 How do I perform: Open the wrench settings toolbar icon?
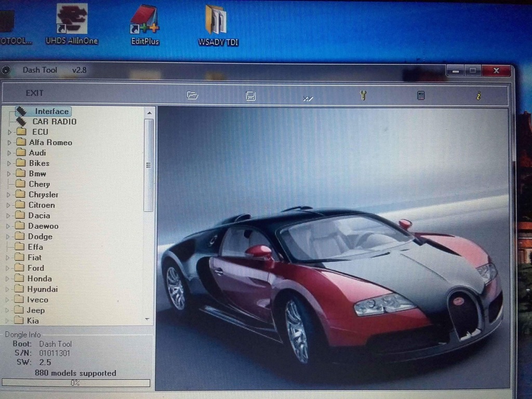point(363,96)
